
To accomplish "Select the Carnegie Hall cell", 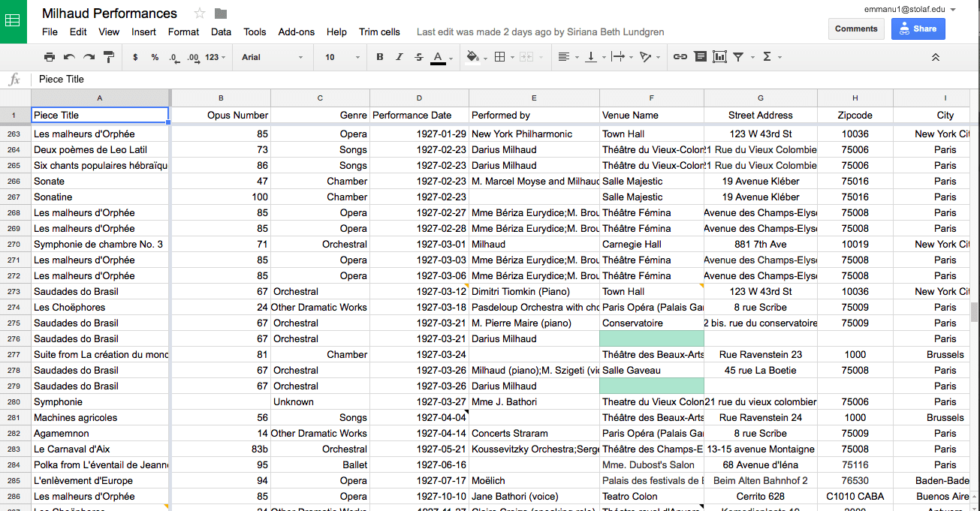I will pyautogui.click(x=652, y=245).
